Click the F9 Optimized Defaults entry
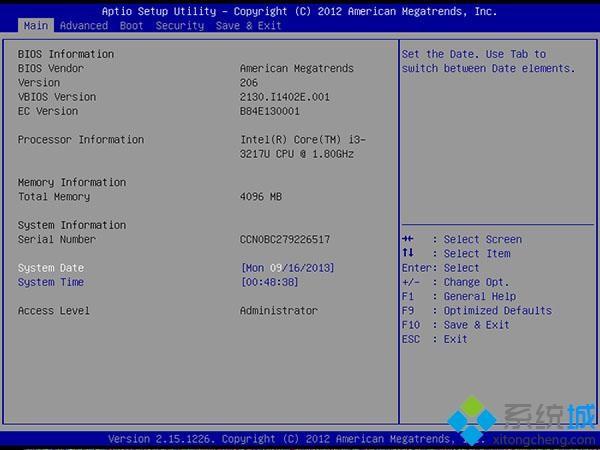Screen dimensions: 600x450 pyautogui.click(x=477, y=311)
